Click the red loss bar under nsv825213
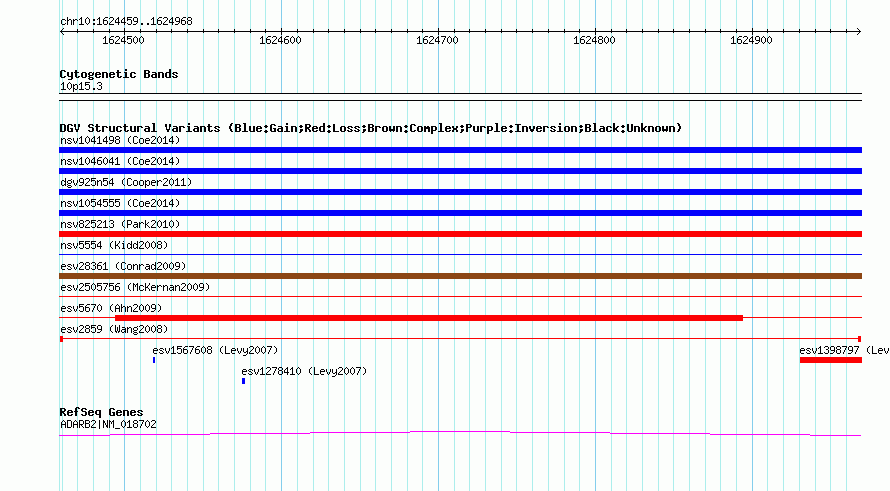This screenshot has height=491, width=890. click(460, 234)
